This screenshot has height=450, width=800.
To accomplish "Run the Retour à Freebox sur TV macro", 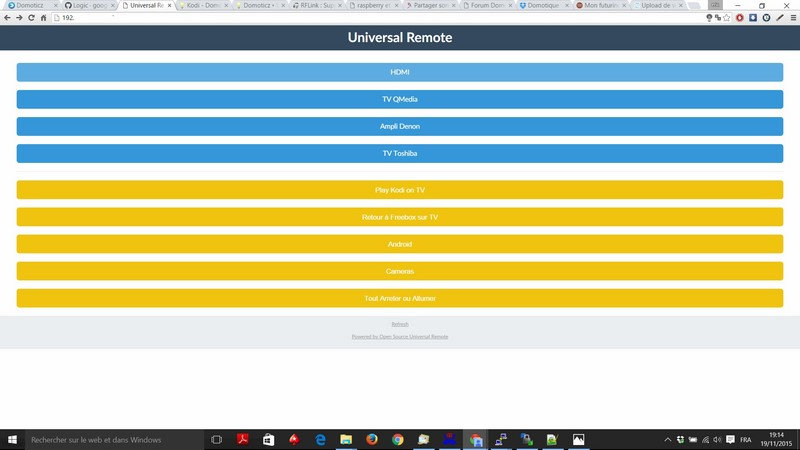I will [x=399, y=217].
